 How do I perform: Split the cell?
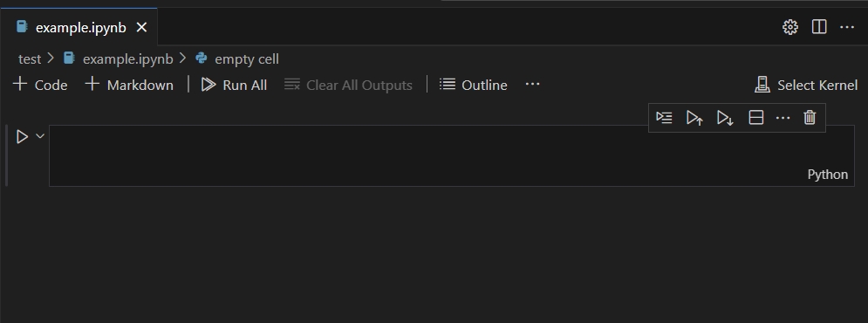(x=756, y=118)
